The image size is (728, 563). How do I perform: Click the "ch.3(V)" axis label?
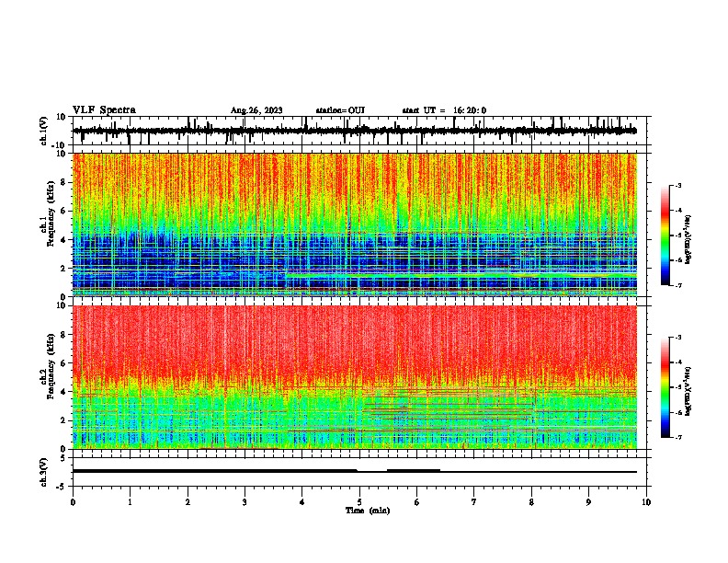pyautogui.click(x=44, y=472)
